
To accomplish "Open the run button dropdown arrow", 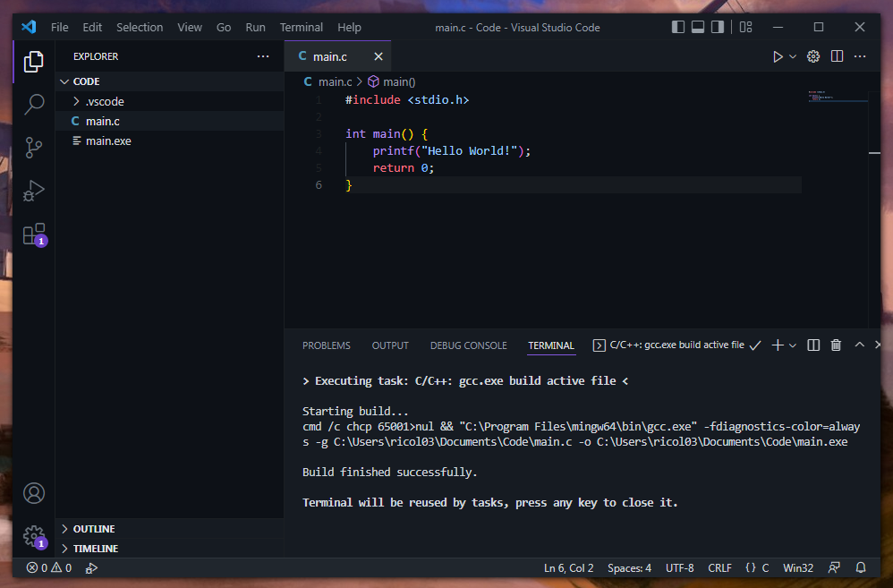I will click(793, 56).
